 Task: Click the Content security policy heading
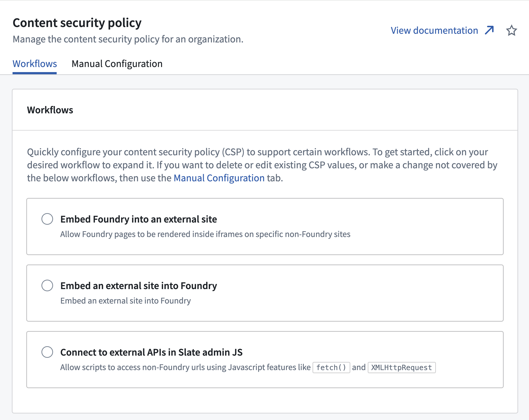pos(77,23)
